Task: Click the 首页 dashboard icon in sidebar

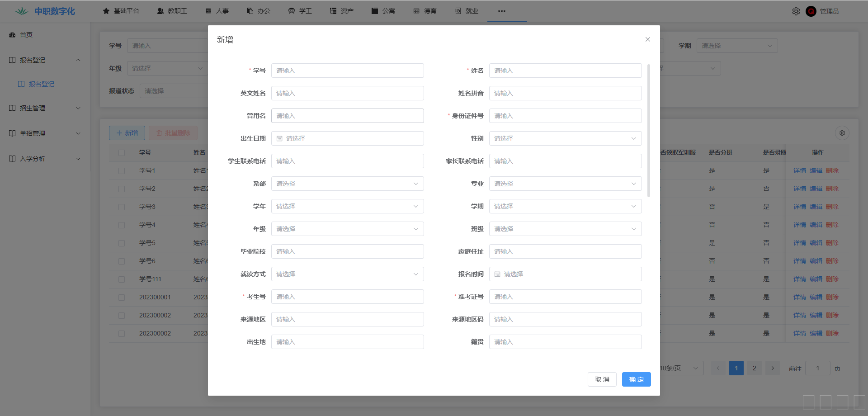Action: (x=12, y=35)
